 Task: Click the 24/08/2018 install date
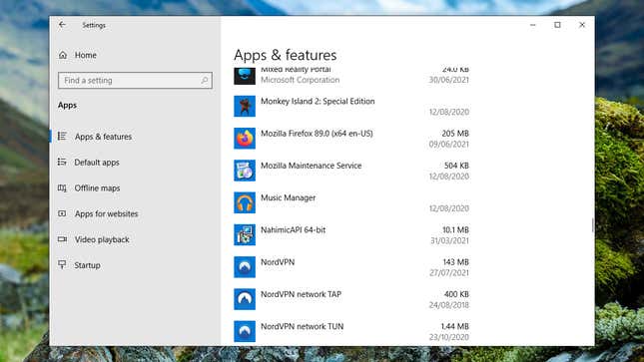(449, 305)
